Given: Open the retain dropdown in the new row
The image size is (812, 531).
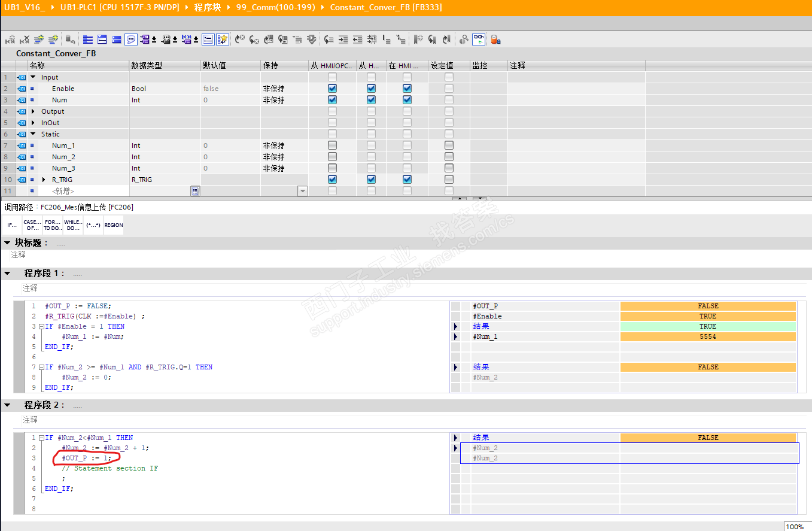Looking at the screenshot, I should (x=303, y=191).
